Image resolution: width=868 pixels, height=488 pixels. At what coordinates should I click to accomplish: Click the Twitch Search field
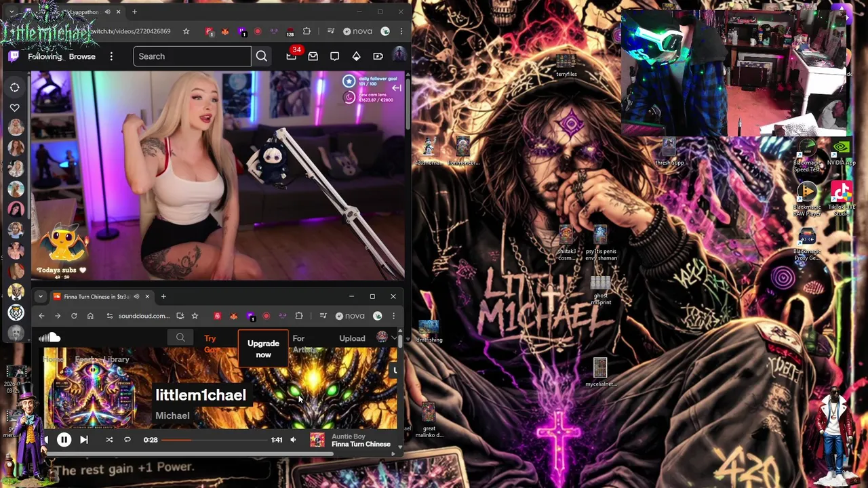tap(192, 56)
